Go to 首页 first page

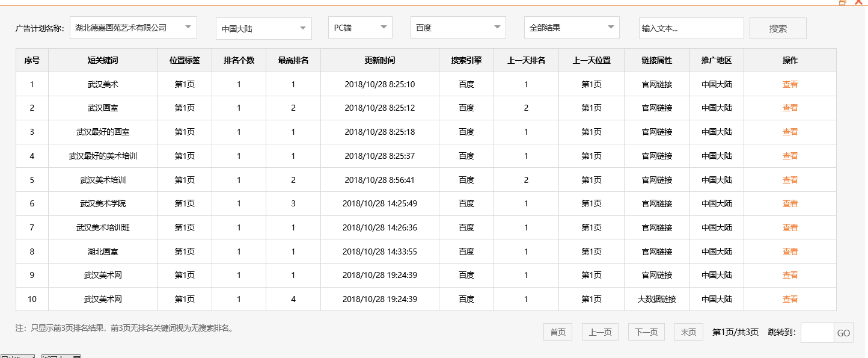557,332
